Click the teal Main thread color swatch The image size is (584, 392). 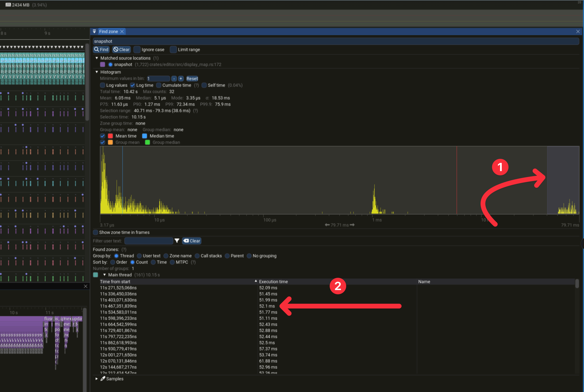96,275
